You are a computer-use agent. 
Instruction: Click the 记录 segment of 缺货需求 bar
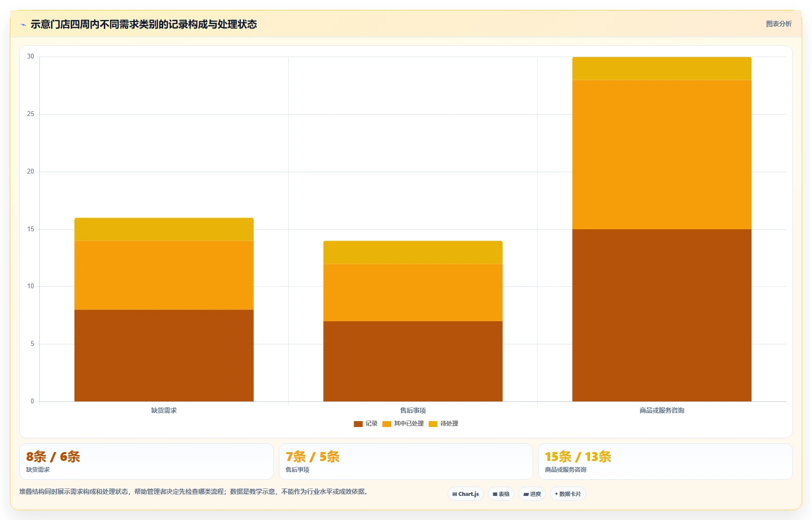point(164,356)
